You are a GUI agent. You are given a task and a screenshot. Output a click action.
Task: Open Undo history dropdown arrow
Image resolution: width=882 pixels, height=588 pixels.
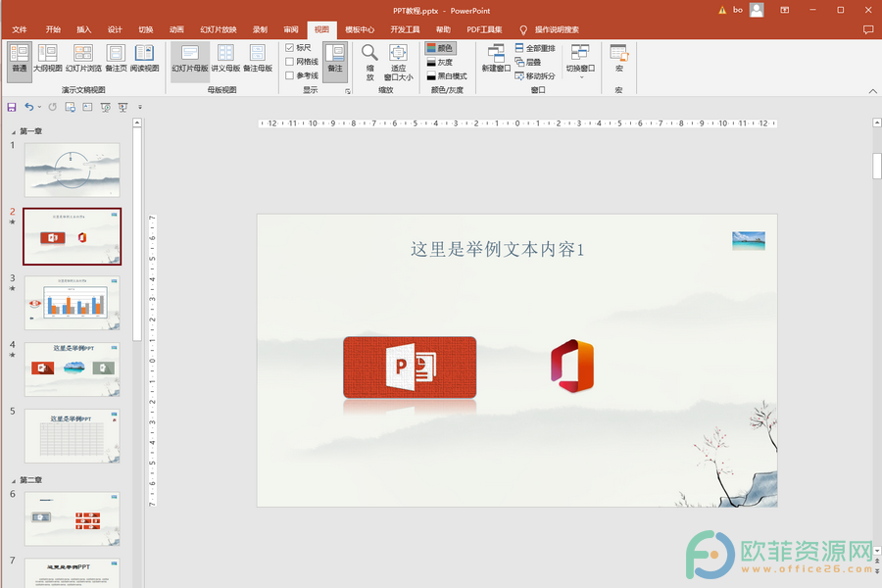click(x=39, y=107)
